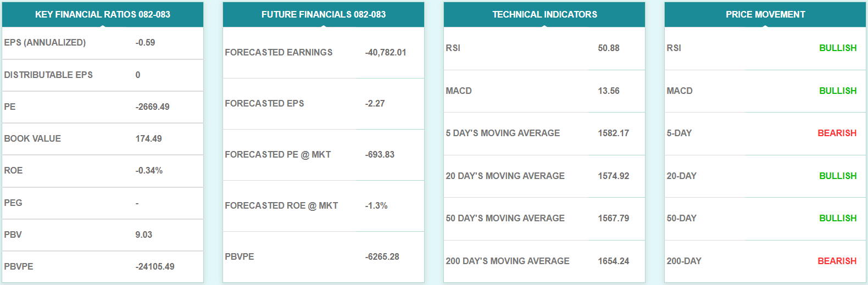Click the RSI value 50.88
The height and width of the screenshot is (285, 868).
609,48
